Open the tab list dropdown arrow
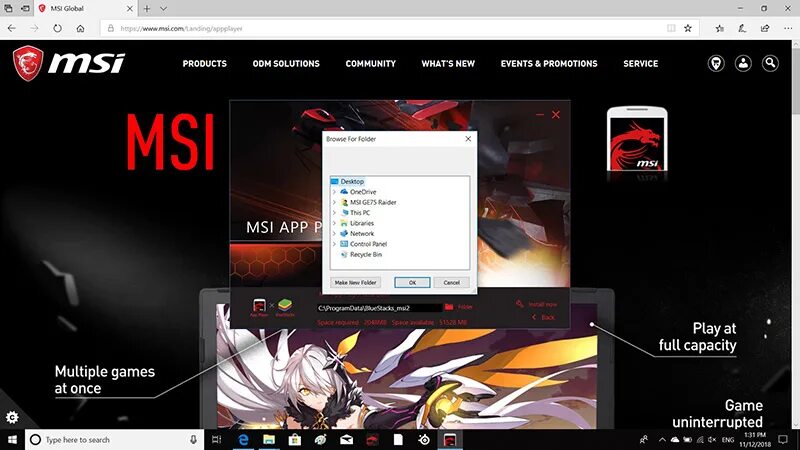The width and height of the screenshot is (800, 450). coord(163,9)
